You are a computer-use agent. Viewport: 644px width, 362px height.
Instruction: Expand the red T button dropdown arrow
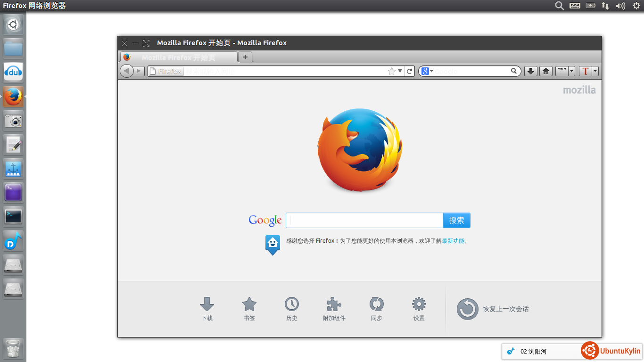click(595, 71)
